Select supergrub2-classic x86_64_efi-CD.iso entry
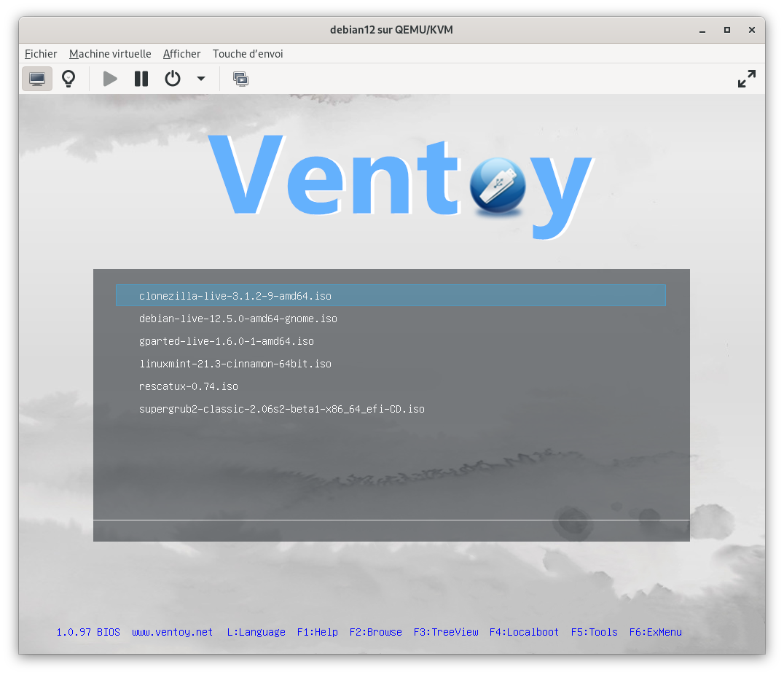This screenshot has height=675, width=784. coord(281,409)
